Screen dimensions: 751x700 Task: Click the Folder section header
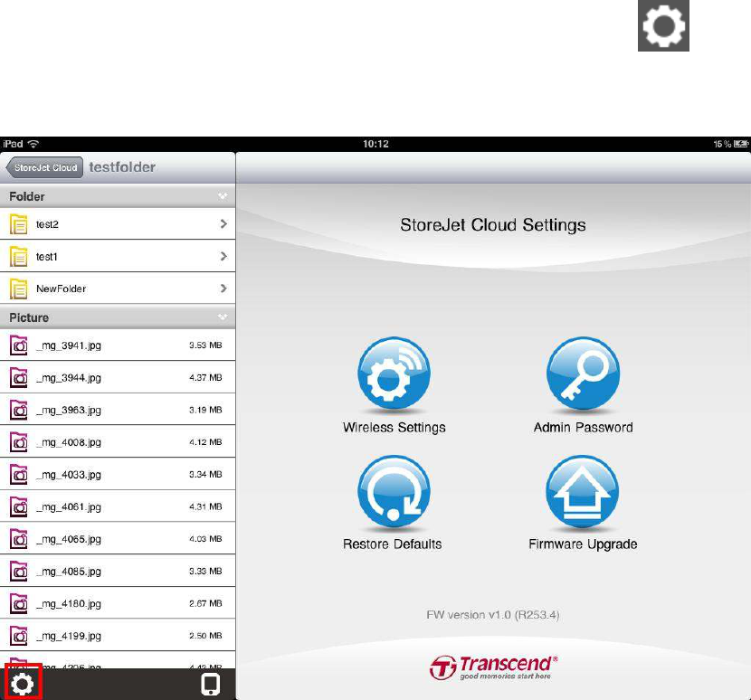point(118,196)
